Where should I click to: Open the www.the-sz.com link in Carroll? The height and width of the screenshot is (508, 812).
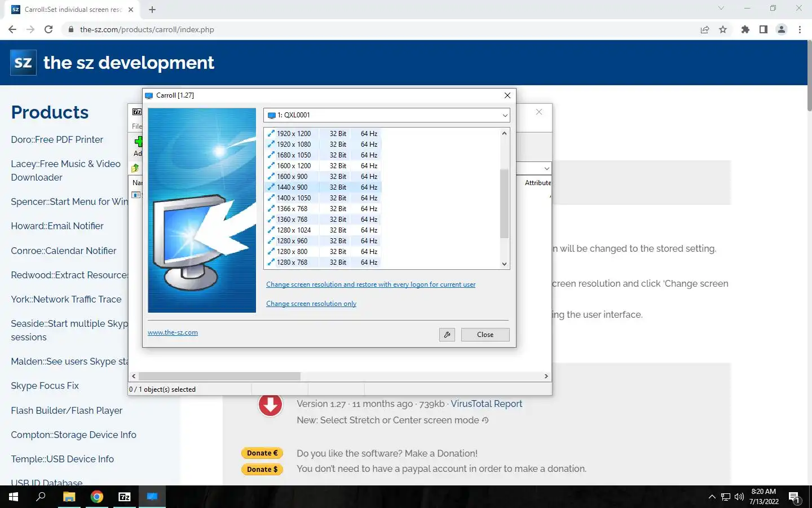coord(173,332)
